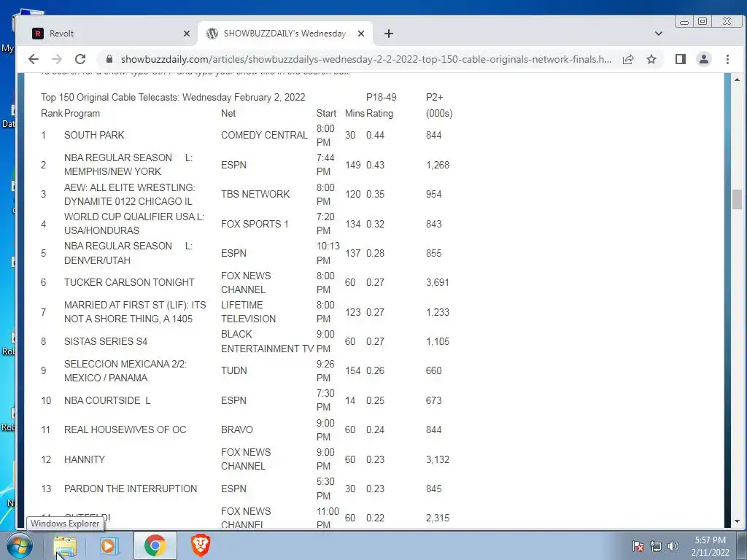
Task: Click the table title Top 150 Original Cable Telecasts
Action: [x=173, y=97]
